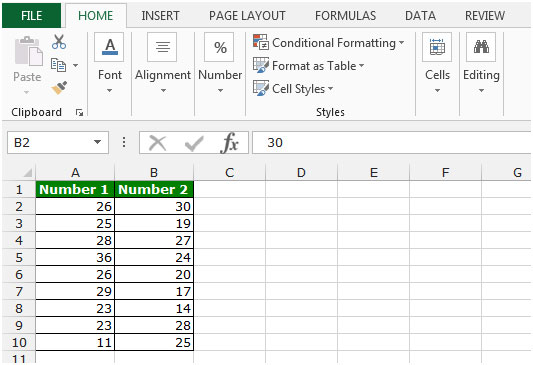Expand the Font dropdown arrow
Image resolution: width=533 pixels, height=365 pixels.
pos(109,90)
